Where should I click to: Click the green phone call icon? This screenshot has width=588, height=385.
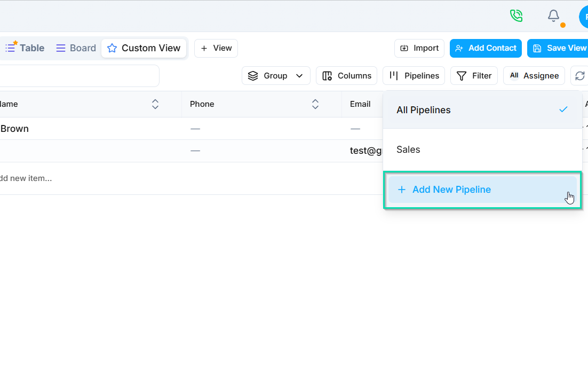516,16
